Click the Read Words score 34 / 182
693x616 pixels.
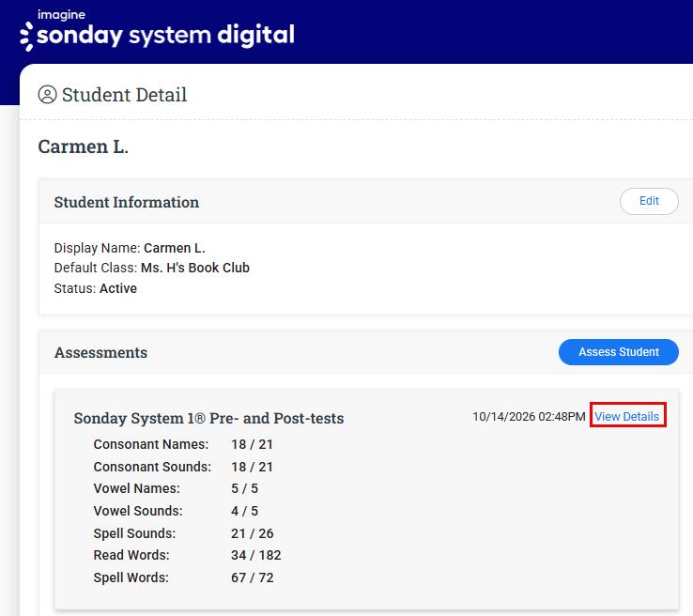(256, 556)
